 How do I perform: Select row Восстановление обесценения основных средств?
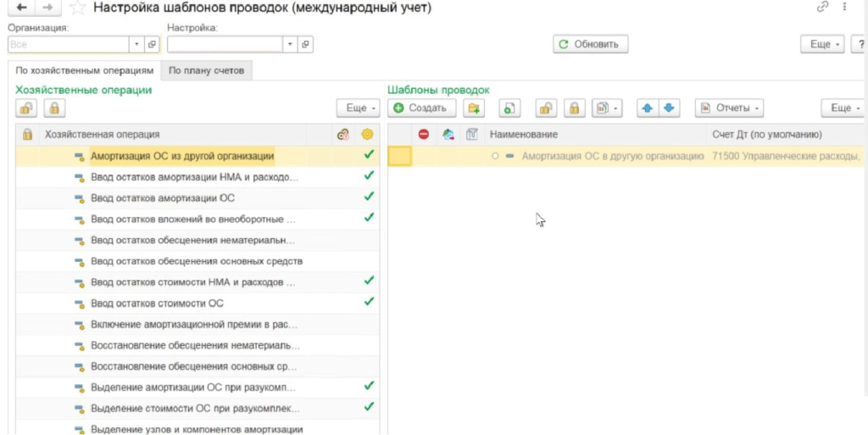coord(193,366)
